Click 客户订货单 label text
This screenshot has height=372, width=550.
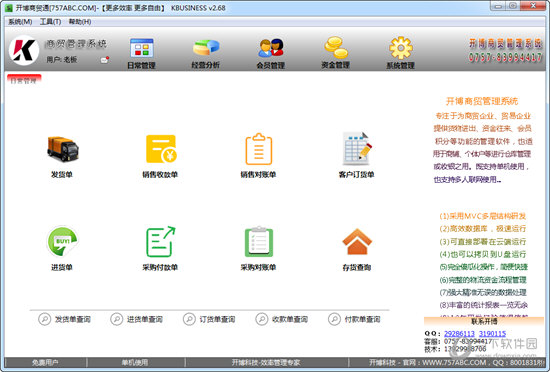(x=356, y=175)
